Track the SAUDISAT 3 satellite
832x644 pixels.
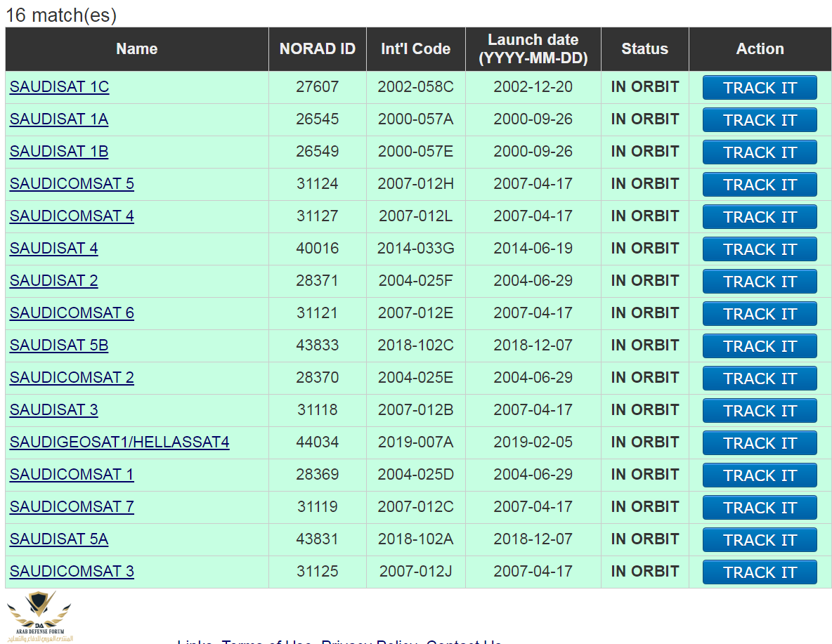pyautogui.click(x=760, y=411)
